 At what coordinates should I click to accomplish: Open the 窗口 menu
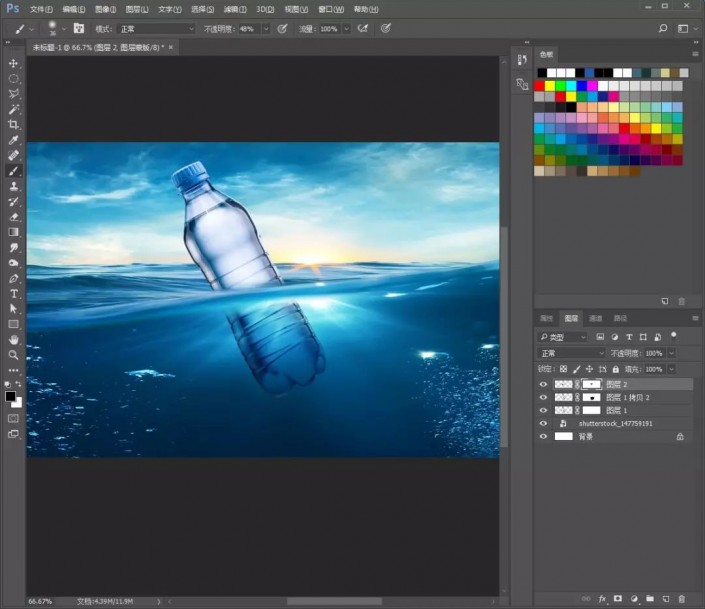[331, 9]
